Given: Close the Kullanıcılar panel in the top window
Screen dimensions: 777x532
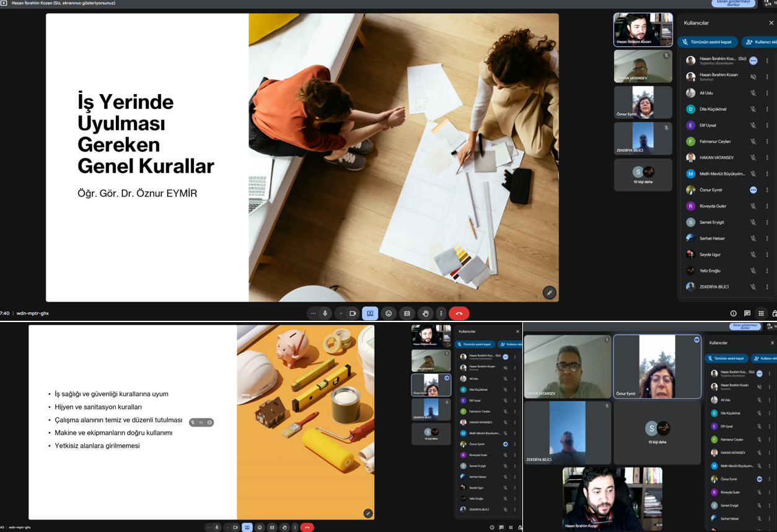Looking at the screenshot, I should 771,23.
